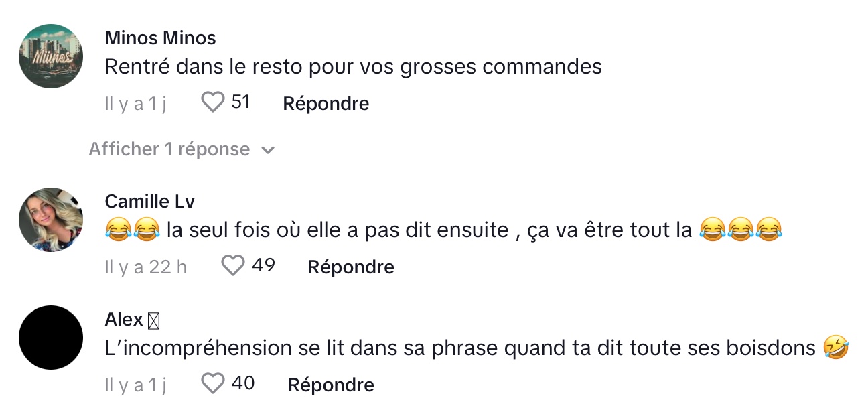Like Camille Lv's comment with the heart icon
Image resolution: width=868 pixels, height=414 pixels.
233,266
